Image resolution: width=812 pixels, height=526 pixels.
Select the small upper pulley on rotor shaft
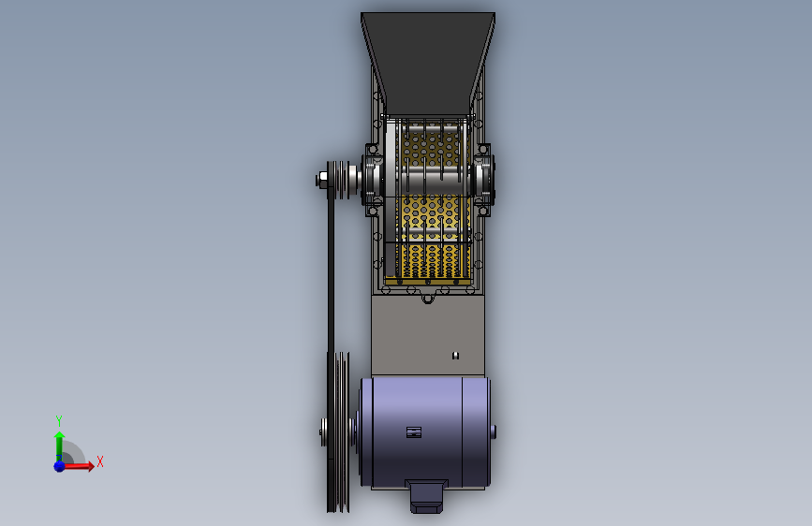(339, 180)
